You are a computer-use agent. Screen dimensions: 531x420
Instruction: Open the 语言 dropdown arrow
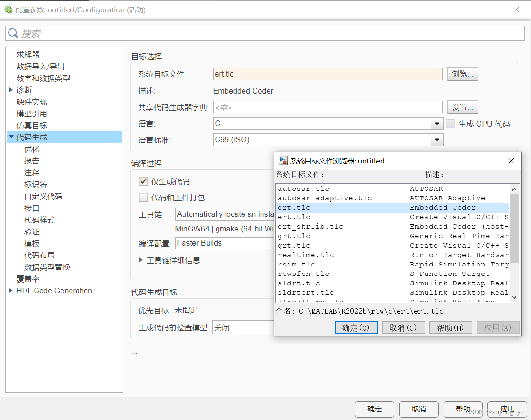coord(437,124)
